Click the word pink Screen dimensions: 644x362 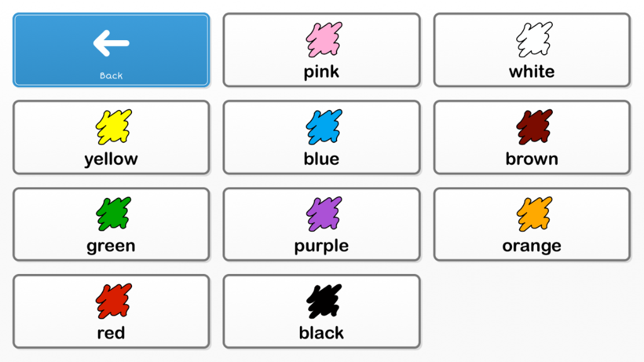pos(321,72)
